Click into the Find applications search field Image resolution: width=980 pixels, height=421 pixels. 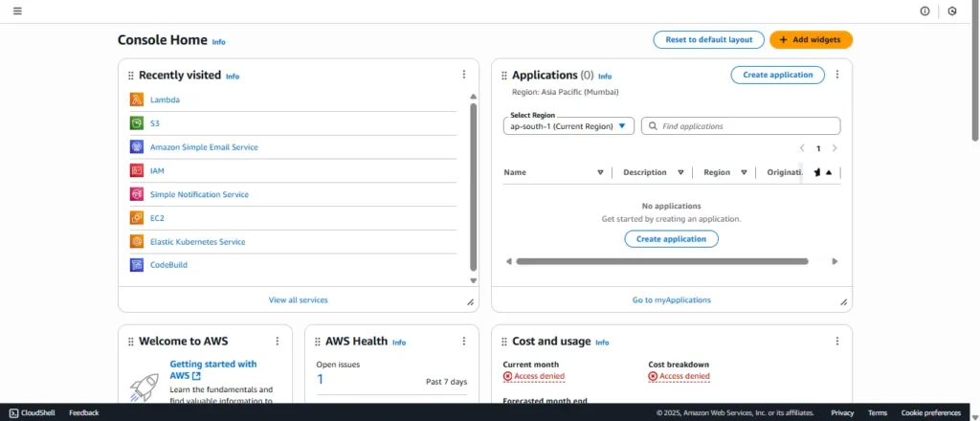[741, 126]
